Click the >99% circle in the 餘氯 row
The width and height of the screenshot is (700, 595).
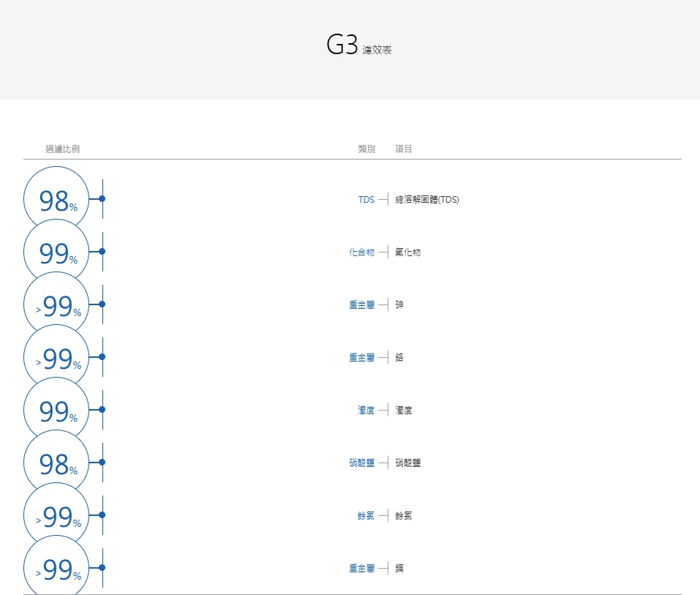click(56, 515)
